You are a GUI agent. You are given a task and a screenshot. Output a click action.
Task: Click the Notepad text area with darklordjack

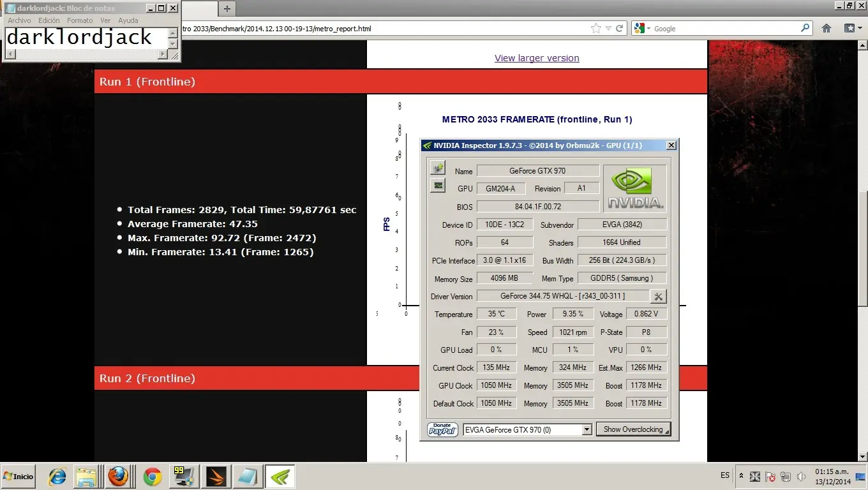pos(86,38)
